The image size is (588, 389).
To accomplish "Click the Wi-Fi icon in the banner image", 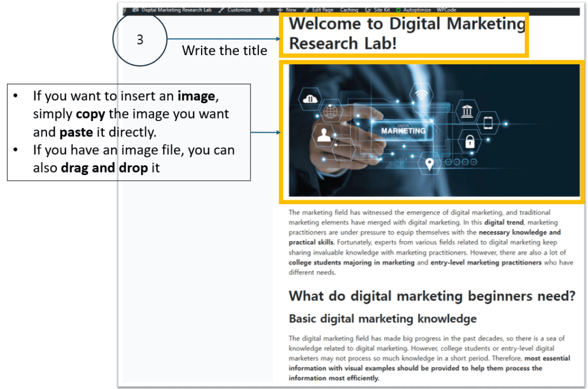I will pos(422,94).
